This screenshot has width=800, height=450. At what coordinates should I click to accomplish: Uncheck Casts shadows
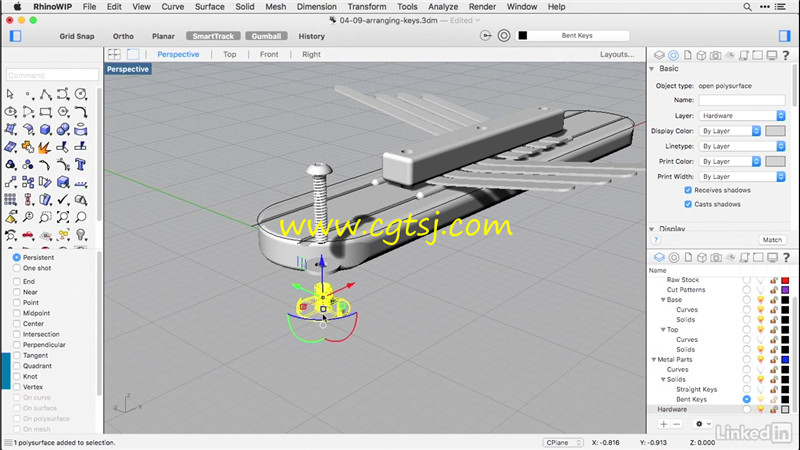(688, 204)
